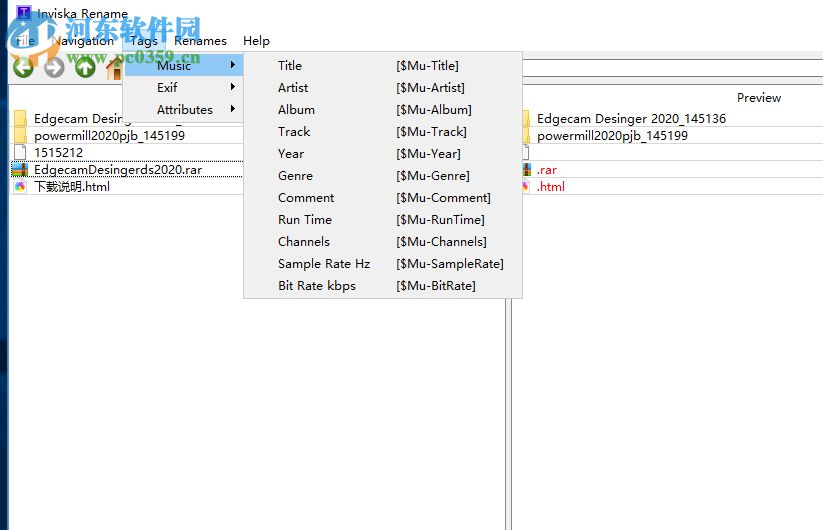
Task: Insert the Album music tag
Action: (383, 109)
